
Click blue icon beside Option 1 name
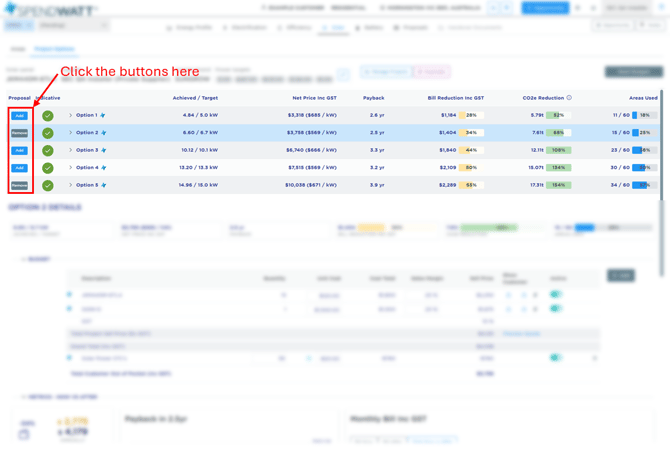click(103, 116)
